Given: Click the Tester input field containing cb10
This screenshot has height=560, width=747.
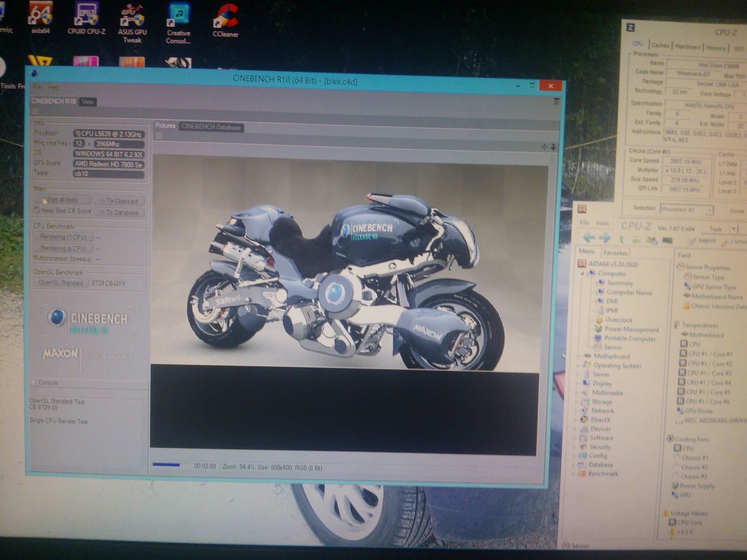Looking at the screenshot, I should 108,174.
